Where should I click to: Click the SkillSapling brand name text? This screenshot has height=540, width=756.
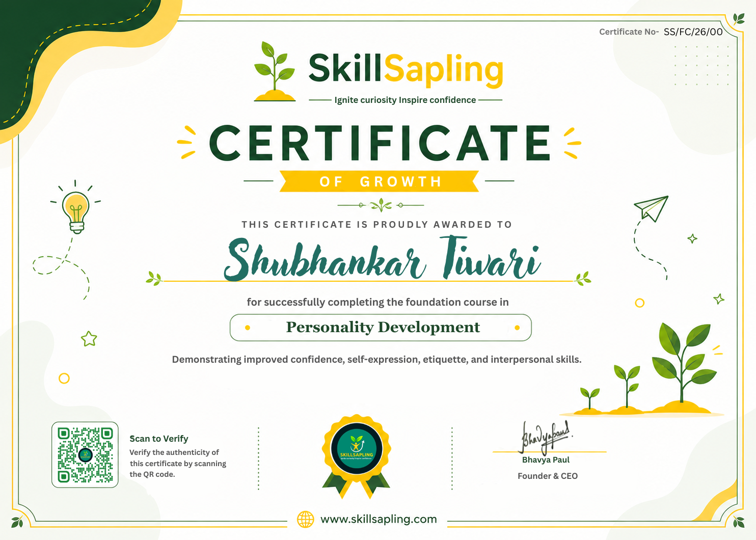coord(406,70)
